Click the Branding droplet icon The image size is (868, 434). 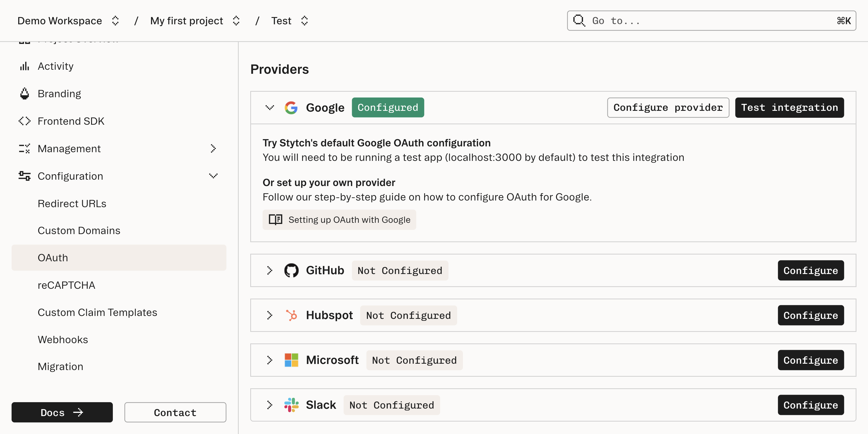tap(24, 93)
